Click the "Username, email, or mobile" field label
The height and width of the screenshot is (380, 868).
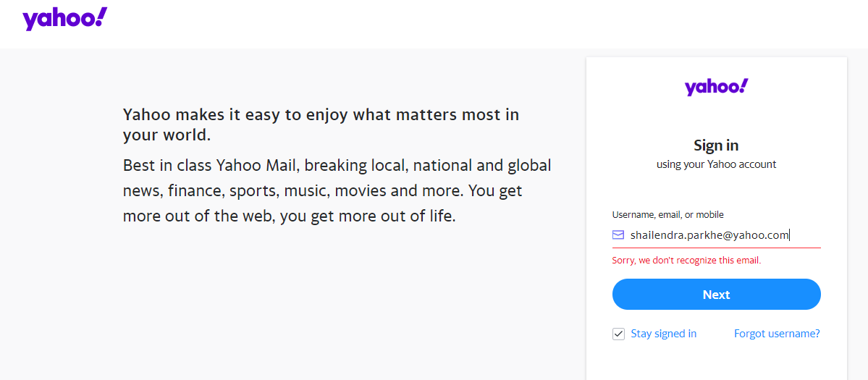pos(667,214)
